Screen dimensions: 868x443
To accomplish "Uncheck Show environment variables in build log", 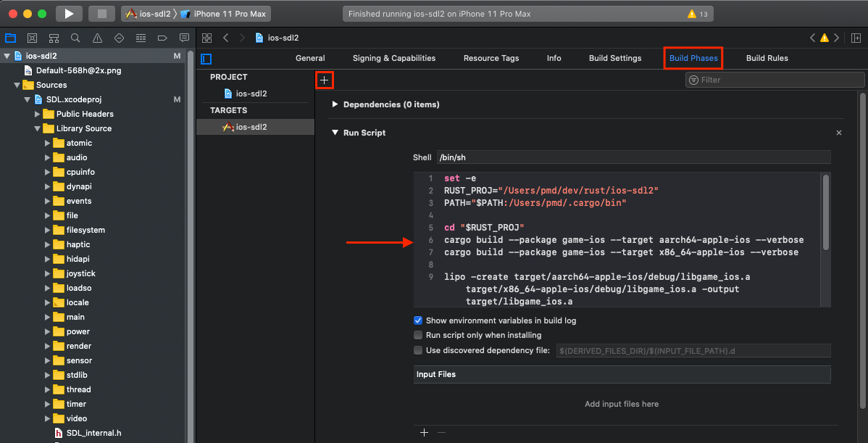I will [x=418, y=320].
